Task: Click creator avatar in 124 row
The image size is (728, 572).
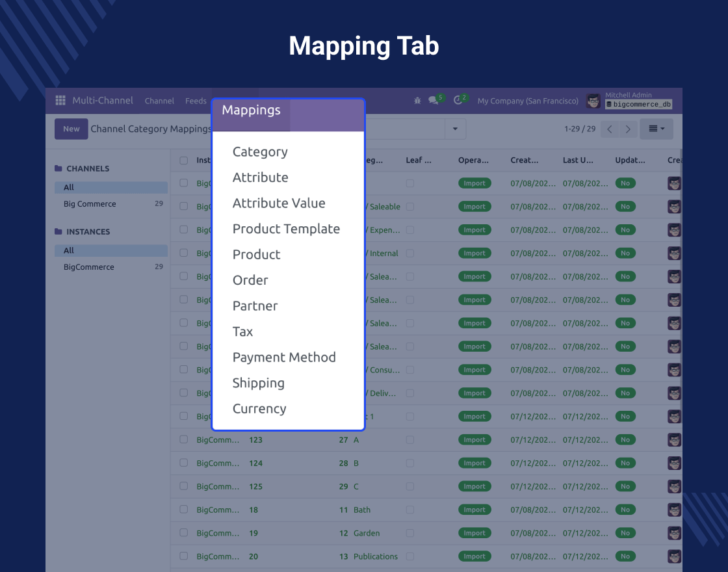Action: click(x=674, y=463)
